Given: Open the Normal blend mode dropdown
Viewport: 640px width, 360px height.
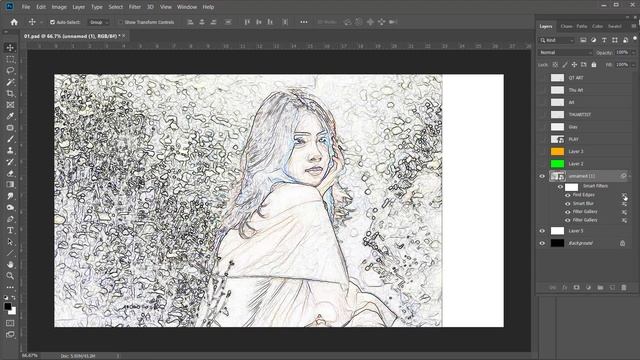Looking at the screenshot, I should 565,53.
